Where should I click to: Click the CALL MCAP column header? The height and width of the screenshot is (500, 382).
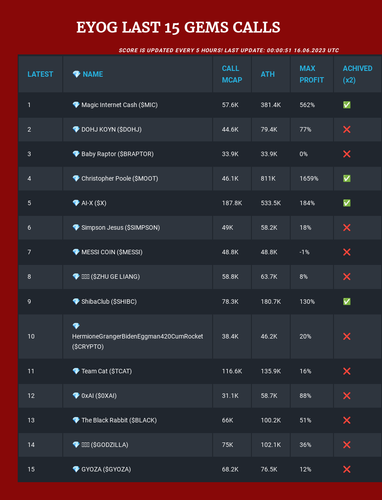[x=232, y=74]
